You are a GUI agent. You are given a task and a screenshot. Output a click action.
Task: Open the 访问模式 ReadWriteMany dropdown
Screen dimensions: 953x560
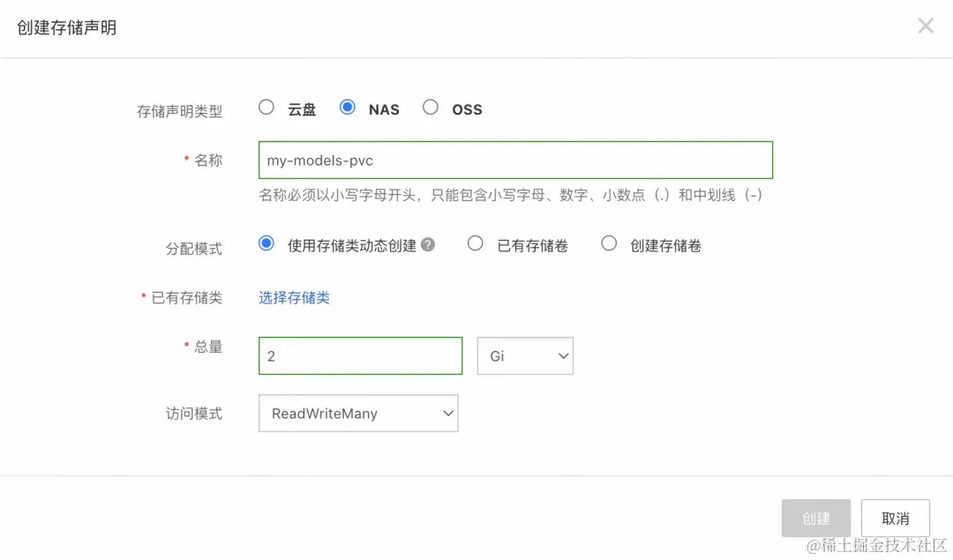pos(357,413)
